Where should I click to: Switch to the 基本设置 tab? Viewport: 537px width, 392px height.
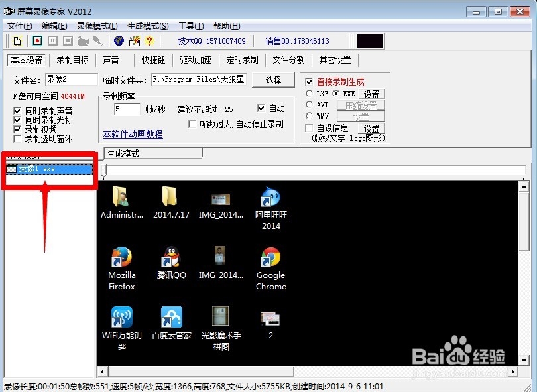(27, 60)
